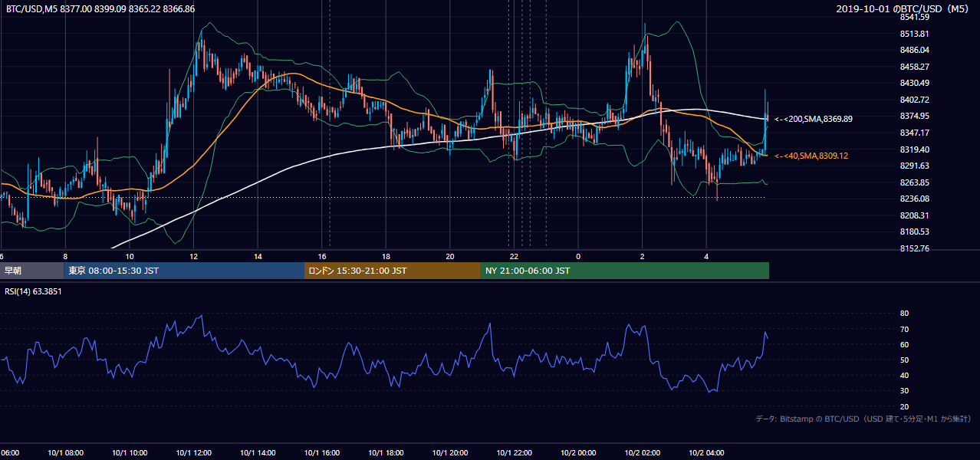Click the 10/1 12:00 date axis label

[x=194, y=452]
